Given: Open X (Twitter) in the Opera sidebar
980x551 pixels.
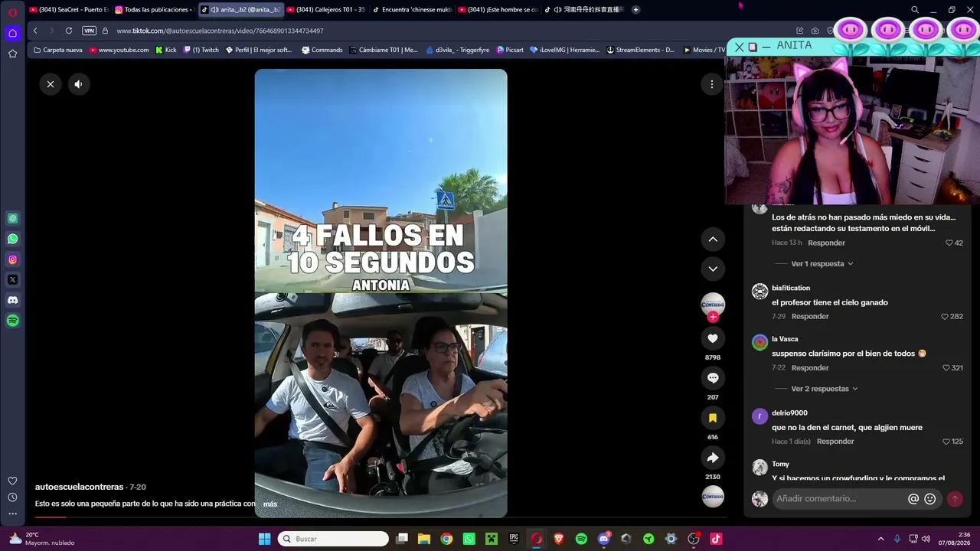Looking at the screenshot, I should [x=13, y=280].
